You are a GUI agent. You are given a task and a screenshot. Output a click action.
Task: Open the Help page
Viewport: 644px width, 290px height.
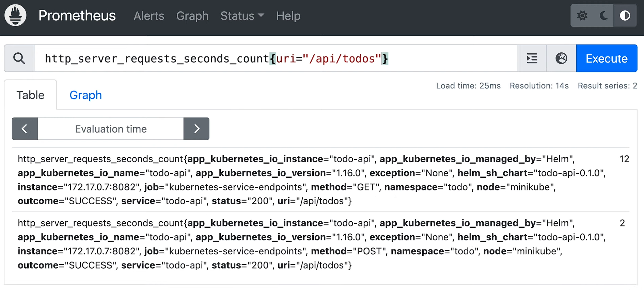pos(288,16)
